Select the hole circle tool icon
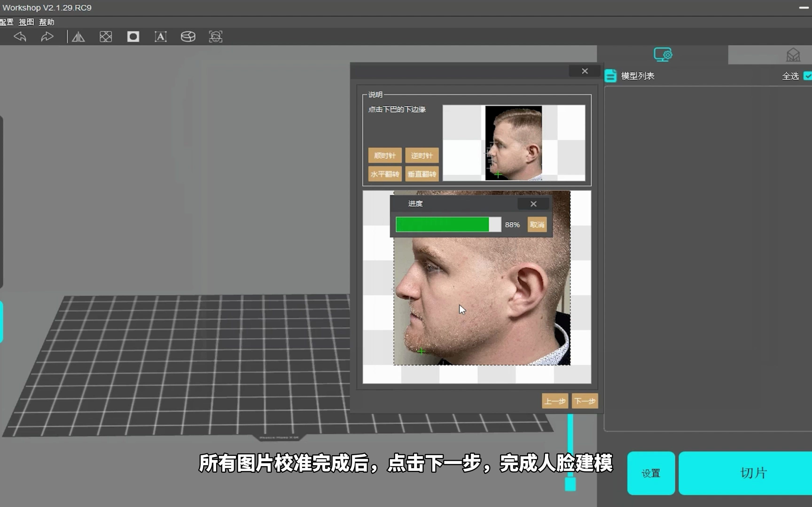Screen dimensions: 812x507 [133, 37]
